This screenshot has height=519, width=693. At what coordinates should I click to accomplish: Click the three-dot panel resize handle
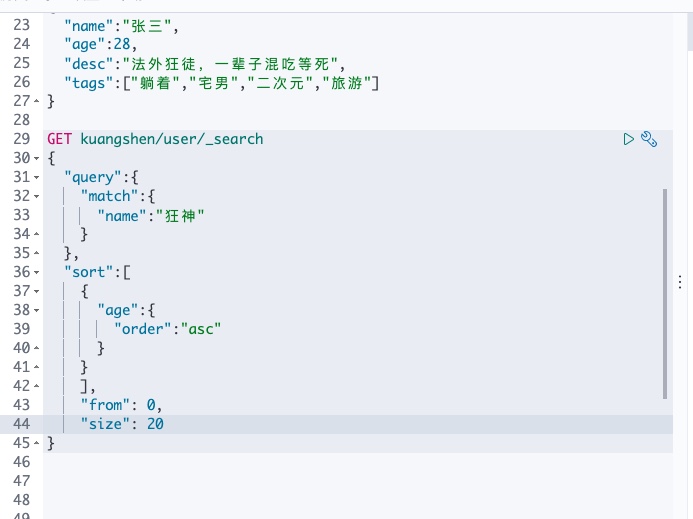coord(680,284)
